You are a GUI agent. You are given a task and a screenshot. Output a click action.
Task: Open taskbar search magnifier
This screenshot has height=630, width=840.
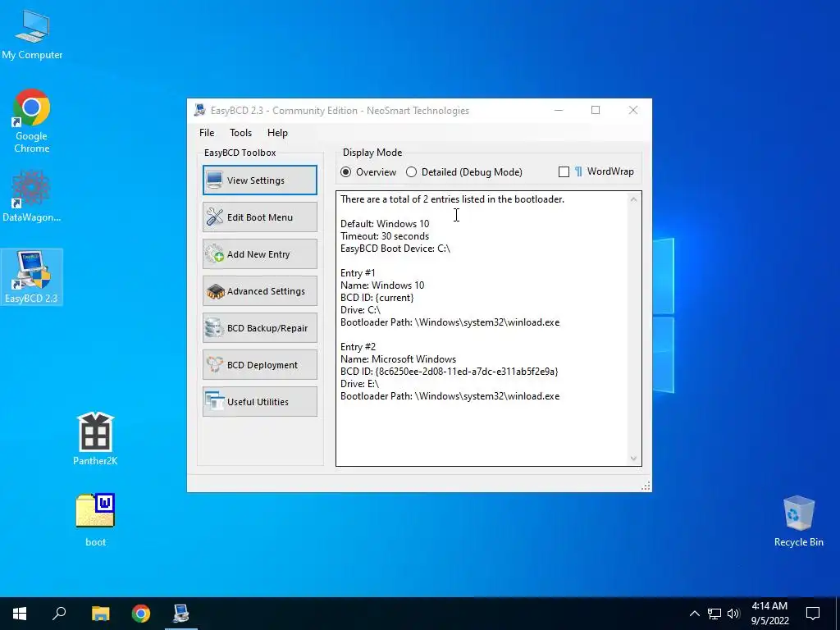coord(59,614)
